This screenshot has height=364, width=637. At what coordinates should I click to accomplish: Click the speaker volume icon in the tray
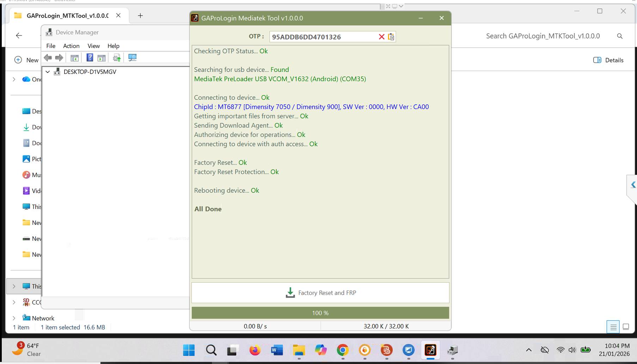click(572, 350)
